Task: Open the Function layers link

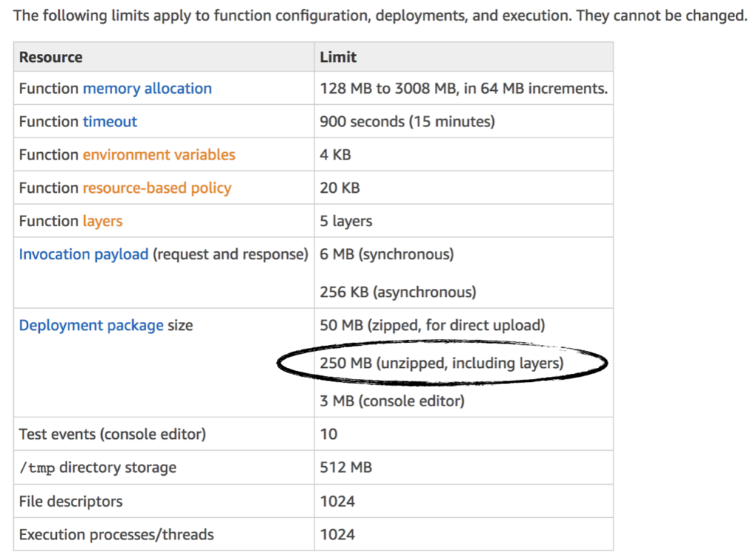Action: pos(103,222)
